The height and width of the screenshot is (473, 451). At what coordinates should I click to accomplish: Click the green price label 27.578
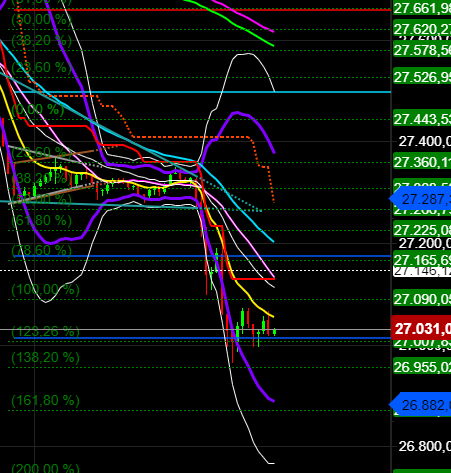coord(422,50)
